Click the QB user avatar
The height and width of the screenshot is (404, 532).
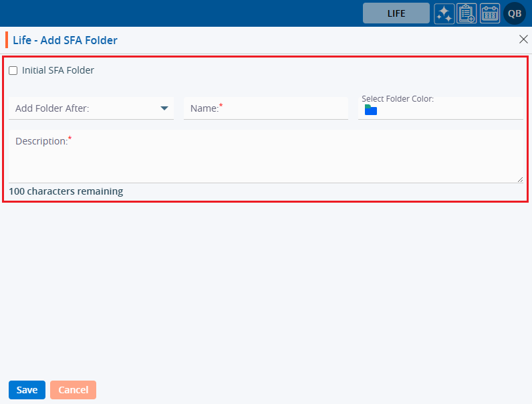click(515, 13)
